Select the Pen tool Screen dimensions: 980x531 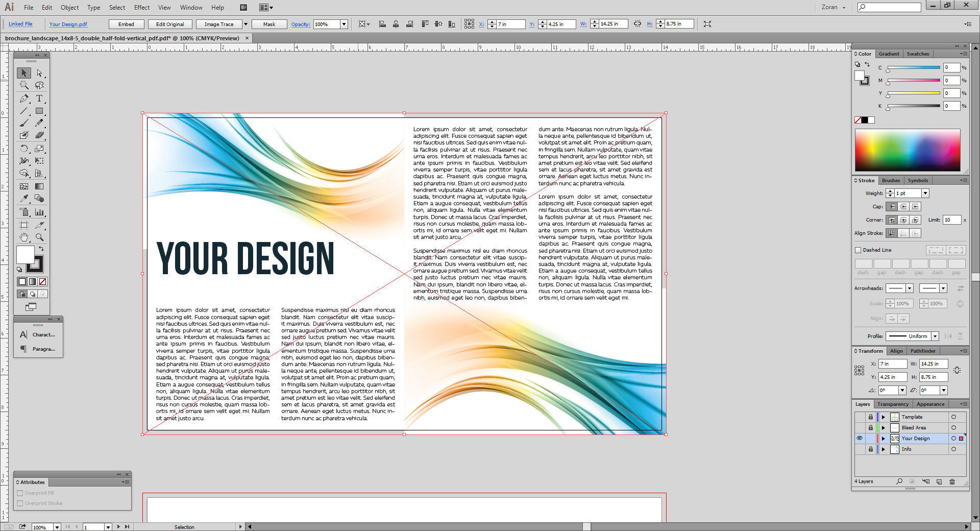(23, 98)
